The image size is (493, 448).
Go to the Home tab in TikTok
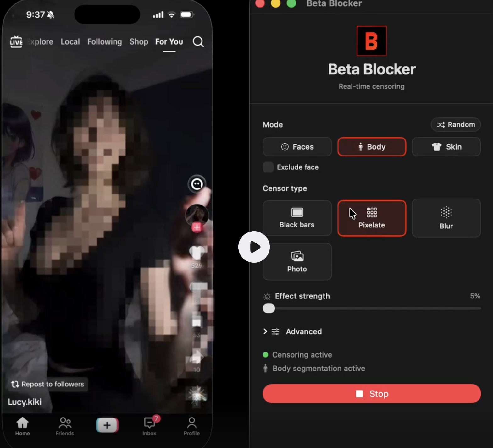tap(23, 426)
